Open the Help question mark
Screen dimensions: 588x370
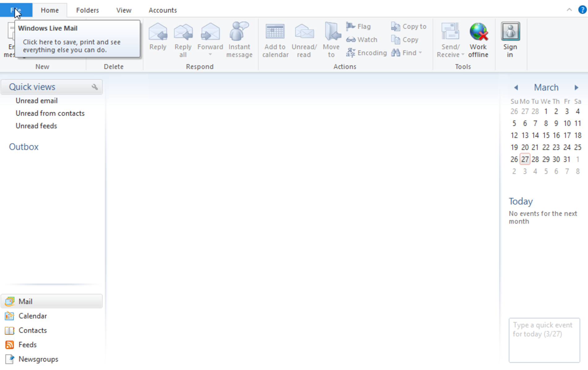tap(582, 10)
